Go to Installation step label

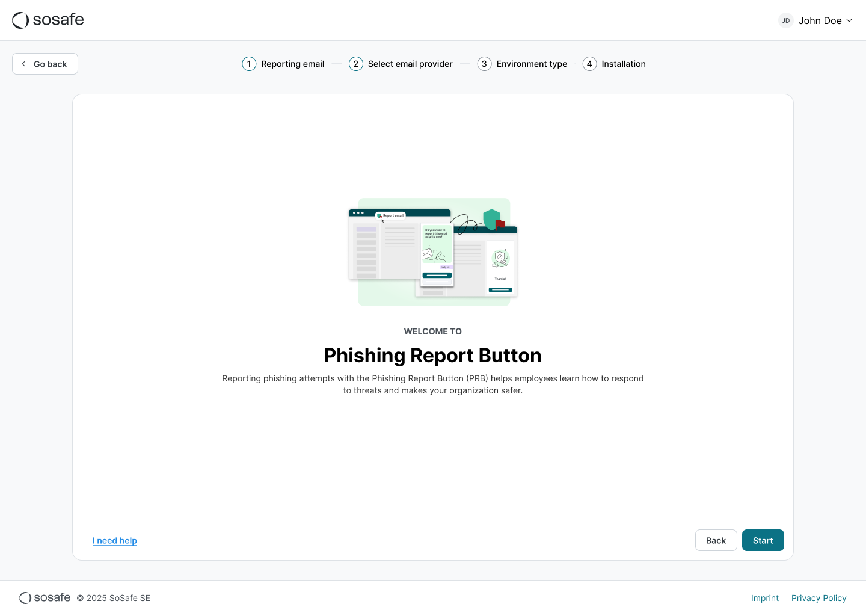[x=624, y=64]
